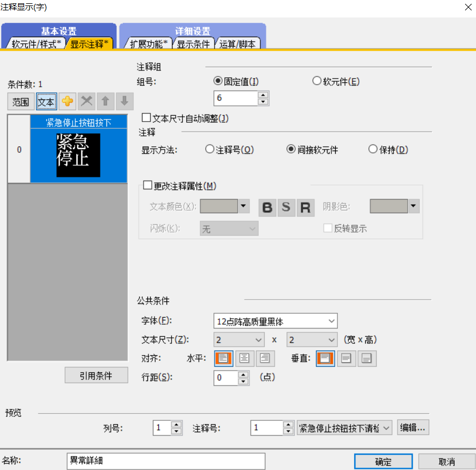Choose 注释号 display method radio
This screenshot has height=470, width=476.
[x=210, y=150]
